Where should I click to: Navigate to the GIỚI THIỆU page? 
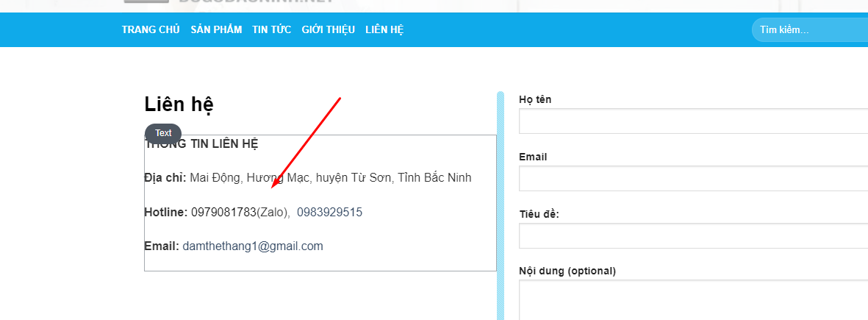328,30
